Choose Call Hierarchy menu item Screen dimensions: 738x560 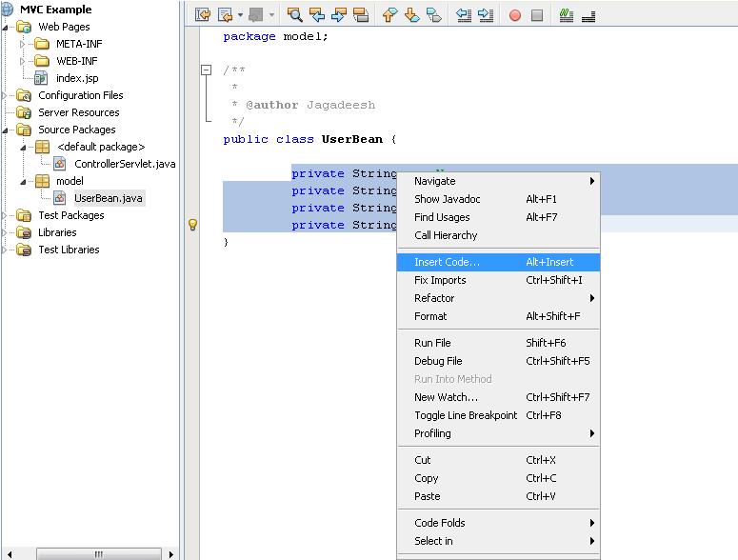(x=498, y=235)
